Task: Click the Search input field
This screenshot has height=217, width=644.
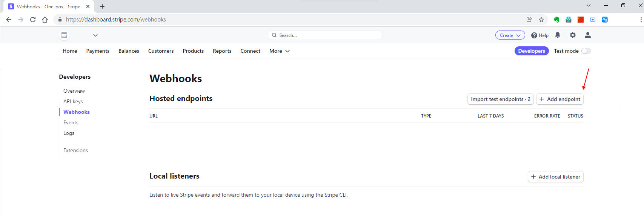Action: [x=325, y=35]
